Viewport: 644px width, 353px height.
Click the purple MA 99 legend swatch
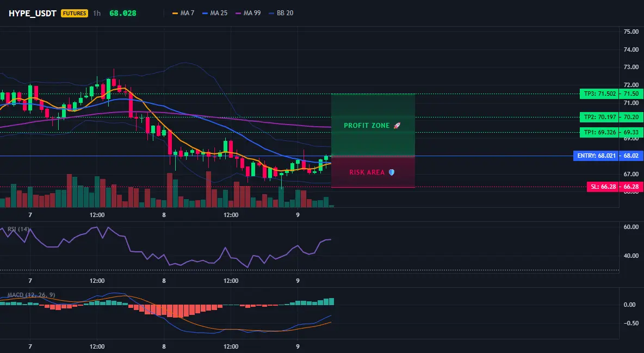coord(238,13)
